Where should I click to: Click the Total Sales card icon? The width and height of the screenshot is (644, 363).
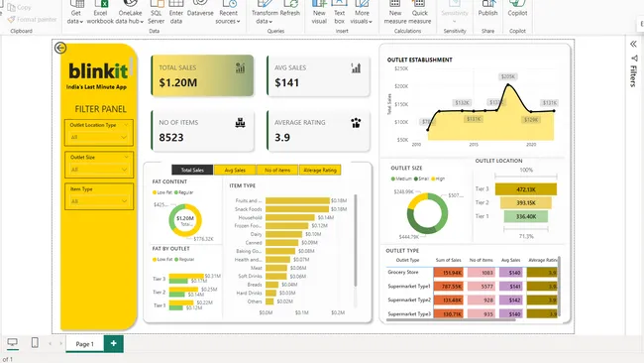click(241, 67)
